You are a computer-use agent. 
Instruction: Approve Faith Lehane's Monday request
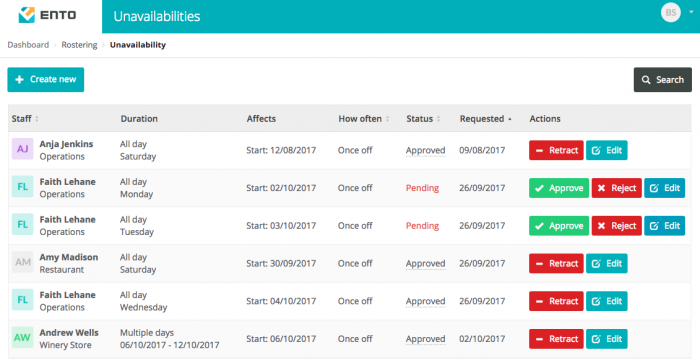pos(559,188)
